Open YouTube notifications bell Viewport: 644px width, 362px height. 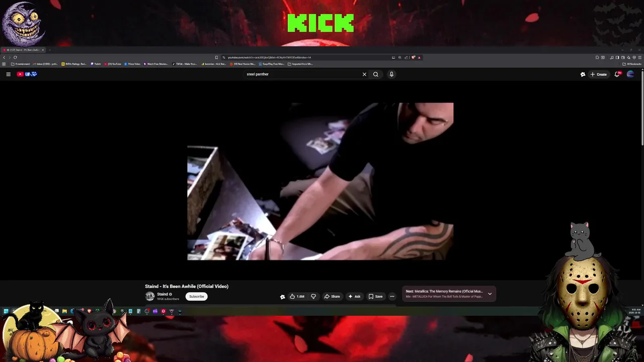pos(617,74)
